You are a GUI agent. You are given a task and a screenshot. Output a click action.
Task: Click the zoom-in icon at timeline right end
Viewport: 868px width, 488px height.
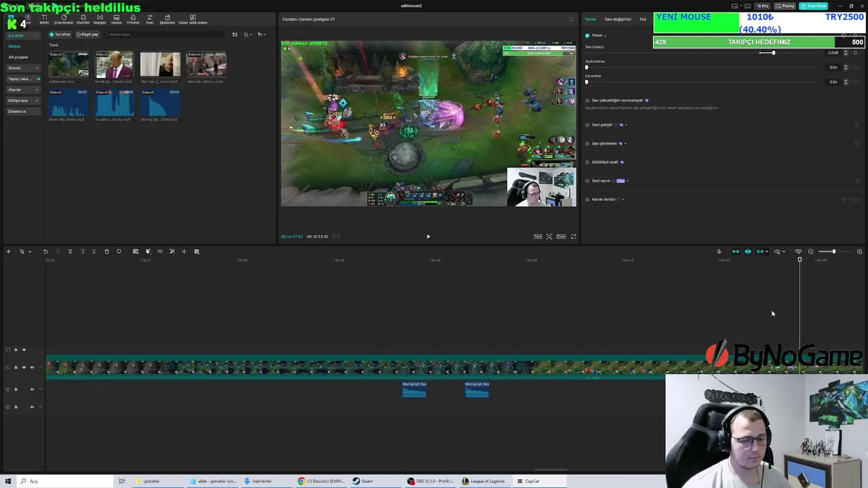click(x=859, y=251)
